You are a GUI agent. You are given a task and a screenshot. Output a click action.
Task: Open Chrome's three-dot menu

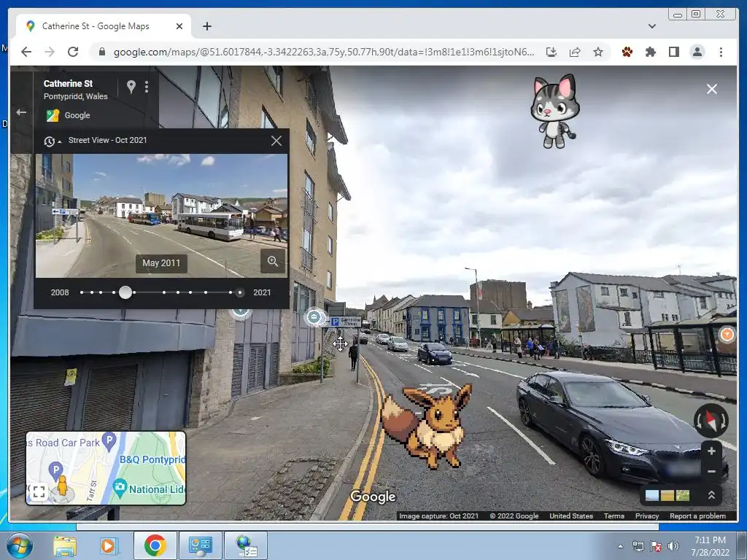tap(721, 52)
